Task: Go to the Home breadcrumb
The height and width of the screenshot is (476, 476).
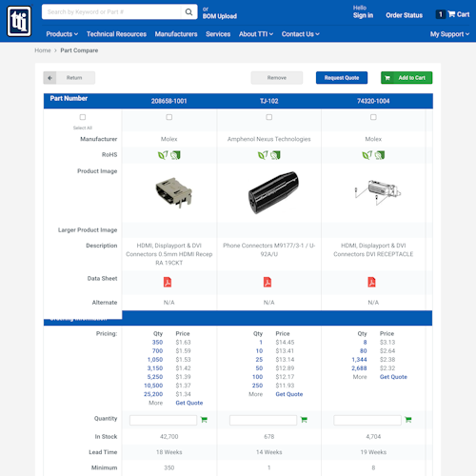Action: [43, 50]
